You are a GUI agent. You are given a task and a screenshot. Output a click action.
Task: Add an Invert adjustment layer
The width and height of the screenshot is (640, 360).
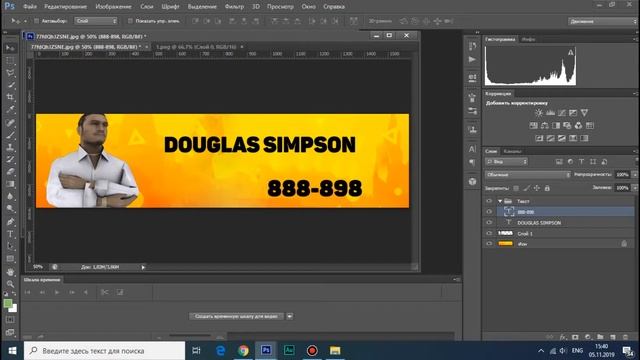[x=539, y=138]
